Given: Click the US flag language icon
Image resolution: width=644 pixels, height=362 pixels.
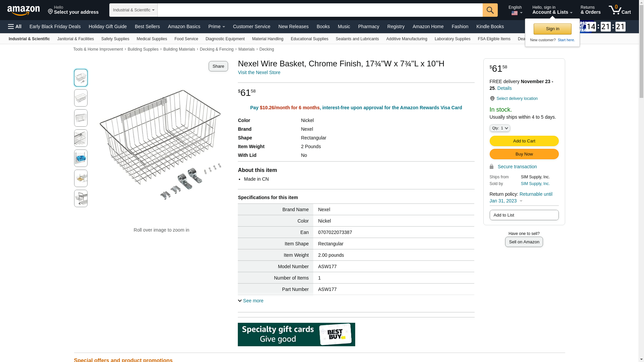Looking at the screenshot, I should coord(515,13).
